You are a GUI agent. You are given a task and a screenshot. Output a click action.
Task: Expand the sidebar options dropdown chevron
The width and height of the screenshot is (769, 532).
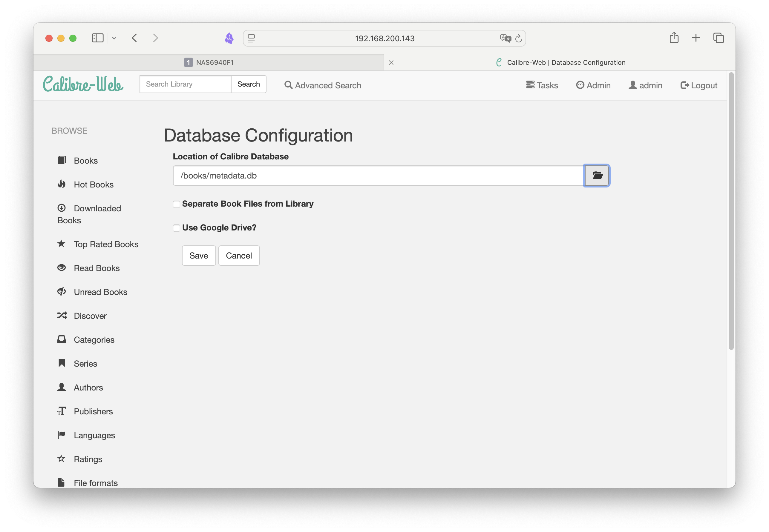(x=114, y=38)
